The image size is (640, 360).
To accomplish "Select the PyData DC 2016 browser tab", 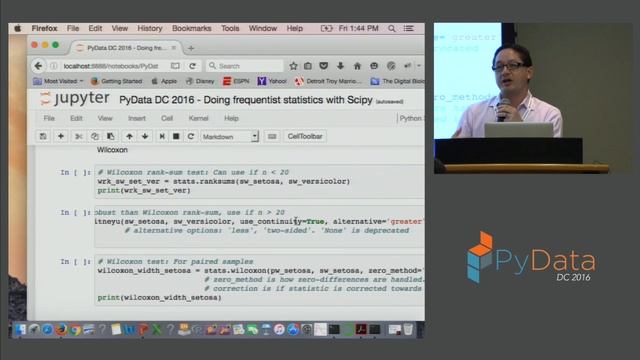I will (x=126, y=48).
